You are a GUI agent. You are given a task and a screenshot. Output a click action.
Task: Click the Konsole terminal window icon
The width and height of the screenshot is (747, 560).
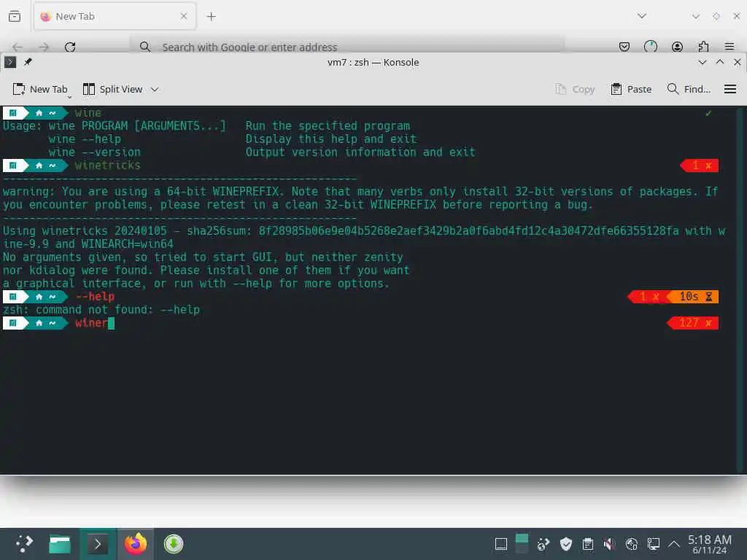[10, 62]
